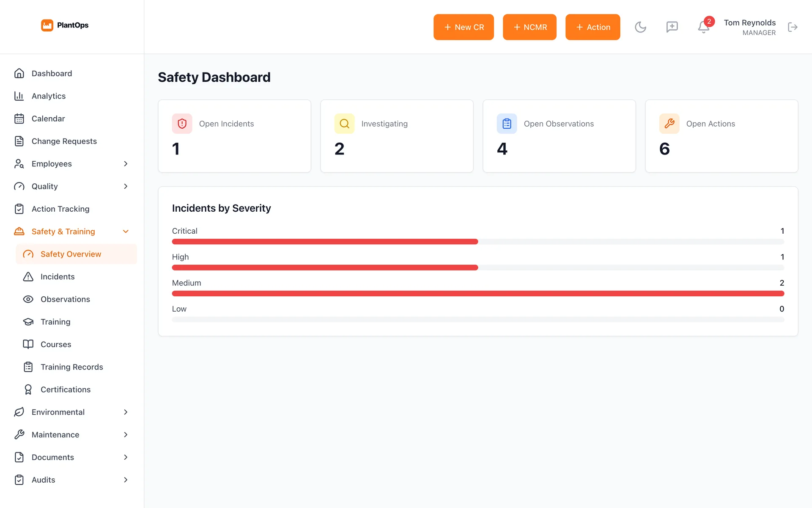812x508 pixels.
Task: Open the Investigating summary card
Action: tap(397, 136)
